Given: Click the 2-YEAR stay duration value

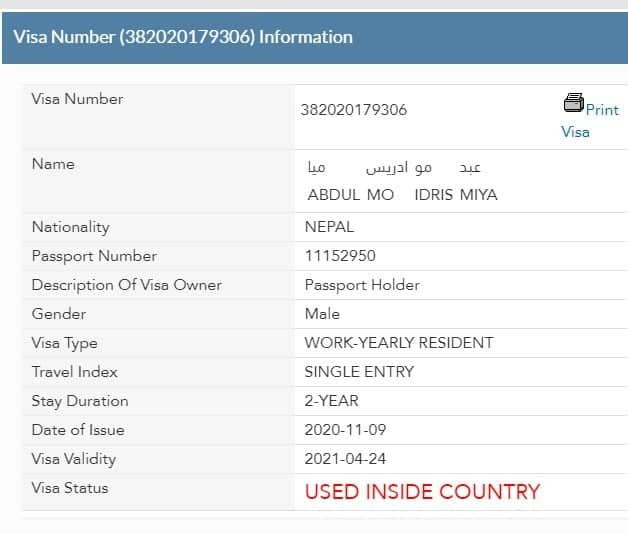Looking at the screenshot, I should pos(332,401).
